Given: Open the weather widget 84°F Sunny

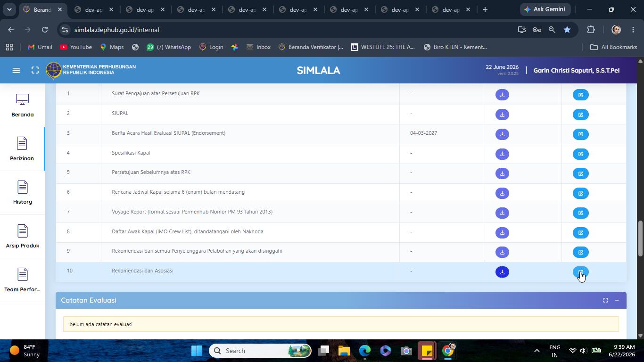Looking at the screenshot, I should pos(25,351).
